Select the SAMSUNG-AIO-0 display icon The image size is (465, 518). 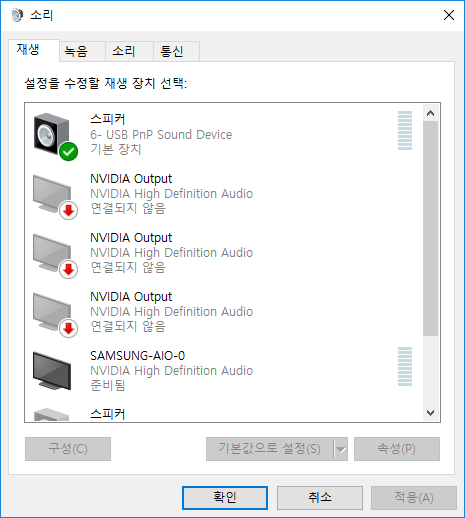(x=52, y=371)
